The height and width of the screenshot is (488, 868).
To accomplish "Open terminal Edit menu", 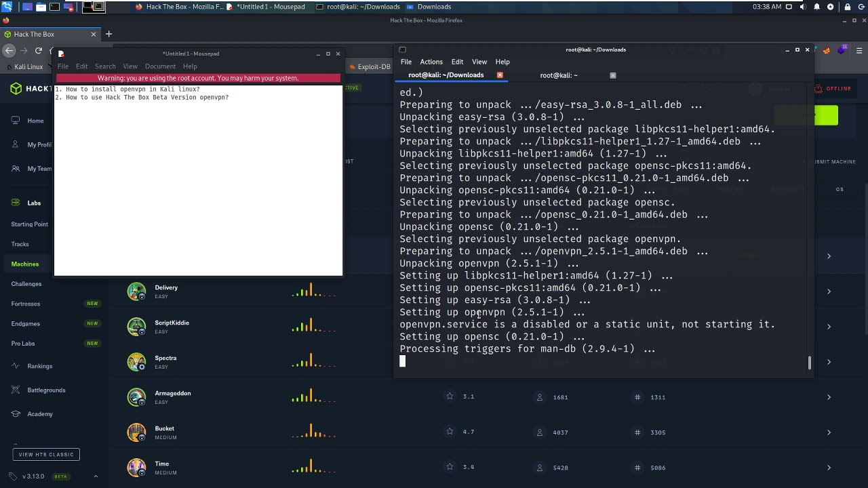I will click(x=457, y=62).
